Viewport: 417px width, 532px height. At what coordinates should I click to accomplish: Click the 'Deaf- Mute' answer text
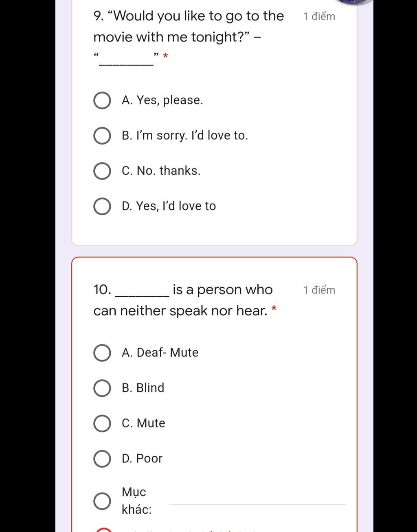click(x=160, y=352)
